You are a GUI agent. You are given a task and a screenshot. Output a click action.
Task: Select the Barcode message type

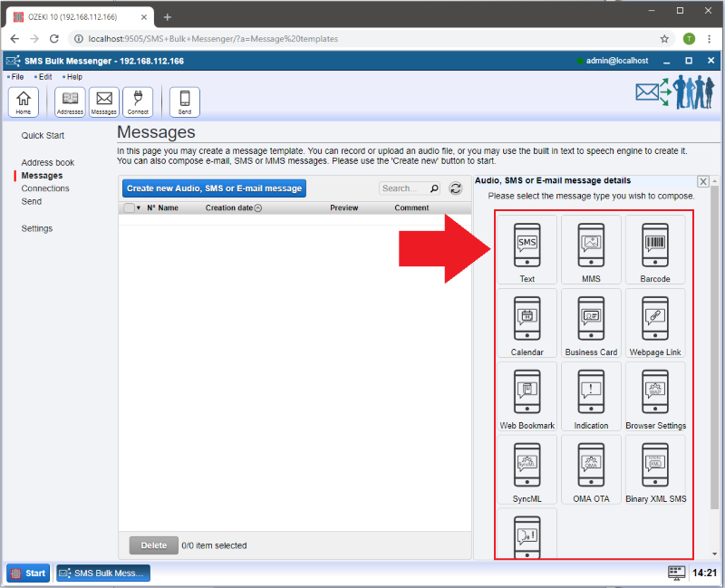click(654, 249)
